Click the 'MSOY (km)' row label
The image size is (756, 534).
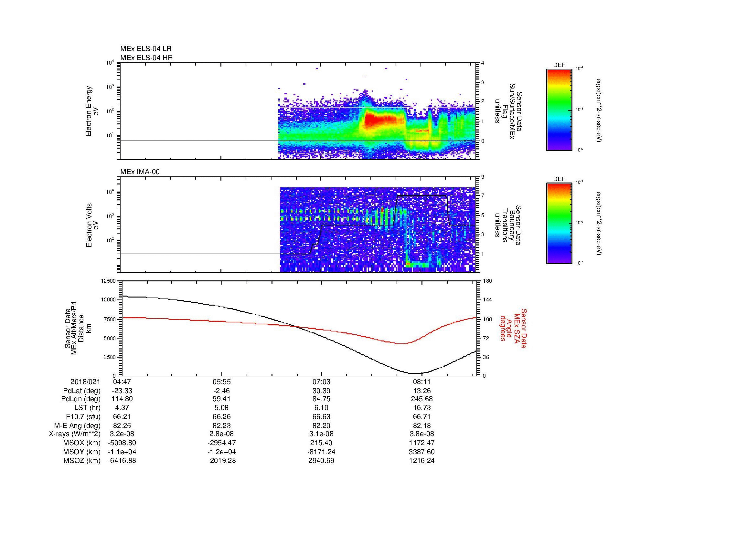(x=82, y=452)
